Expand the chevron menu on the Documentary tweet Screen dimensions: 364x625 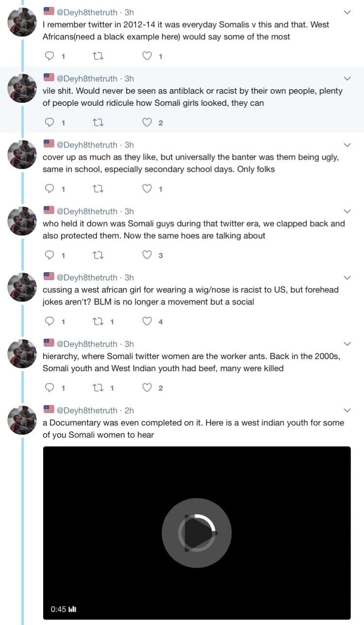pos(347,410)
